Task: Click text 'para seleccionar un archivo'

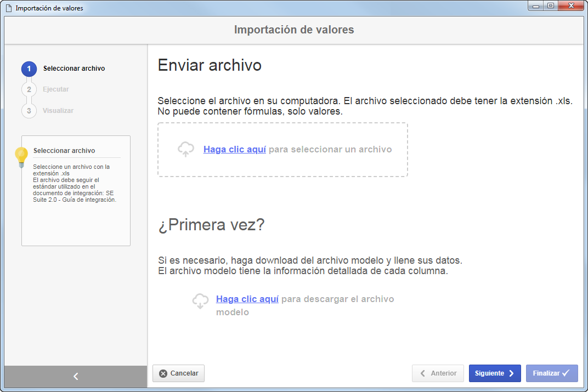Action: 330,149
